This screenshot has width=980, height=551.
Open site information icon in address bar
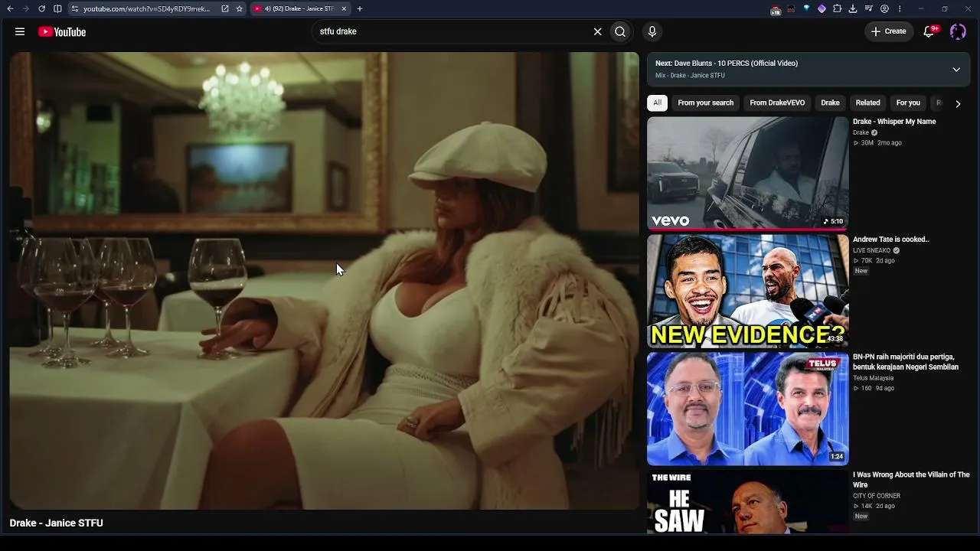pyautogui.click(x=75, y=8)
